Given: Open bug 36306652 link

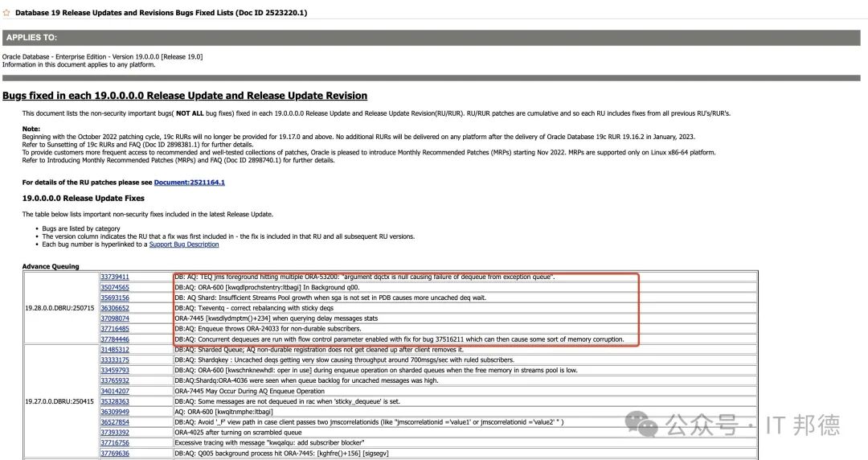Looking at the screenshot, I should (x=115, y=308).
